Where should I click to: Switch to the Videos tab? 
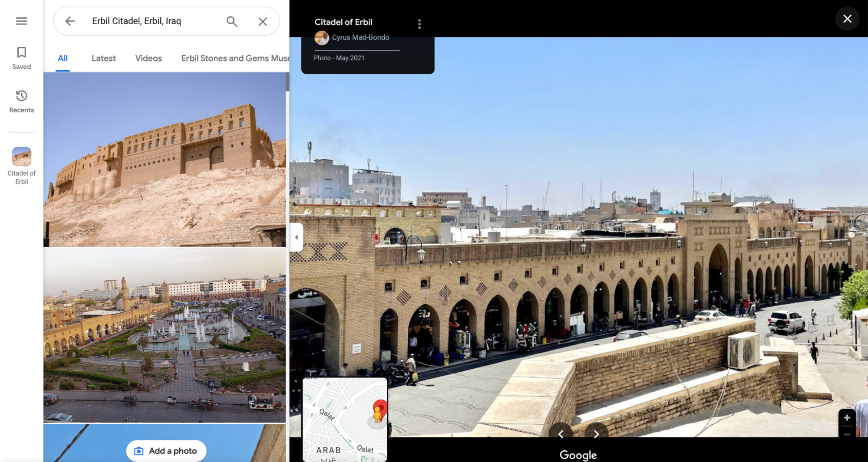point(148,58)
